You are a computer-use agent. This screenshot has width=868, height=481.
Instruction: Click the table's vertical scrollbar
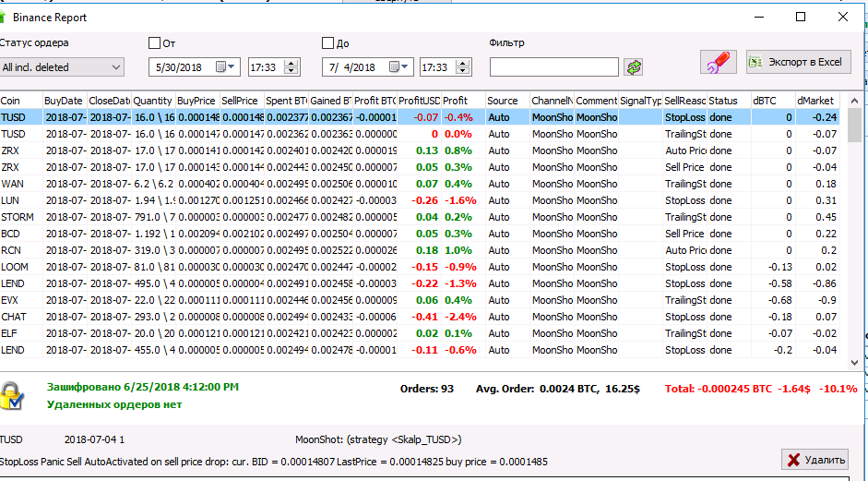(855, 231)
